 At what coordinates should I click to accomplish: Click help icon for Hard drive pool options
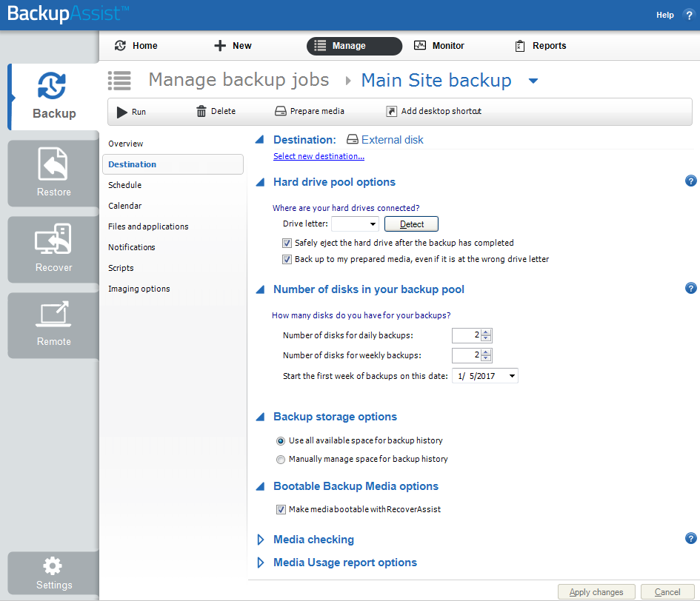690,181
